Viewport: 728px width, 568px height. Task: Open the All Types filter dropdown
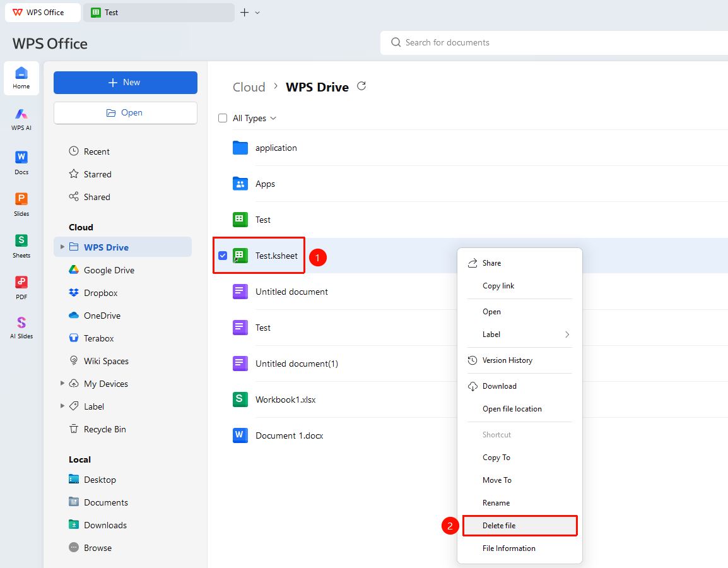tap(254, 118)
